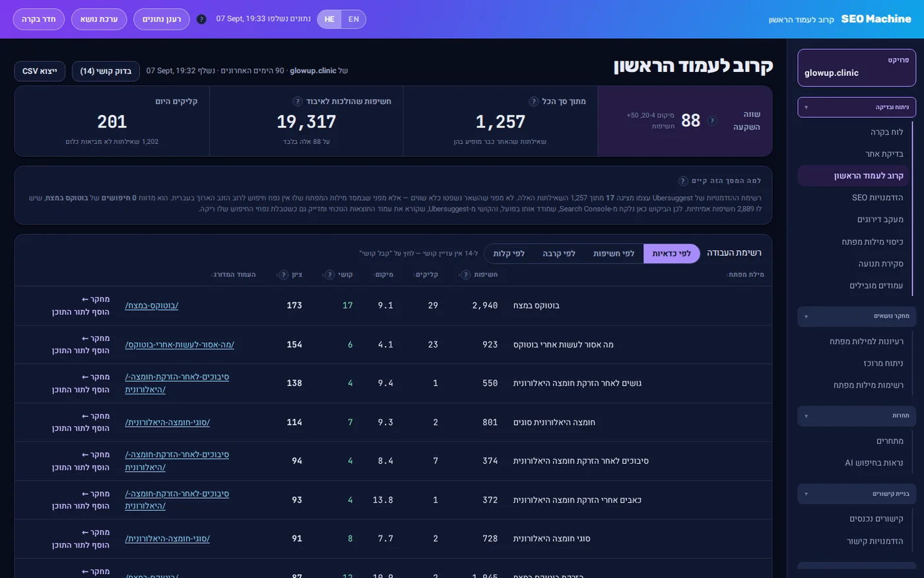Image resolution: width=924 pixels, height=578 pixels.
Task: Click מחקר ← in the מה אסור לעשות row
Action: [96, 338]
